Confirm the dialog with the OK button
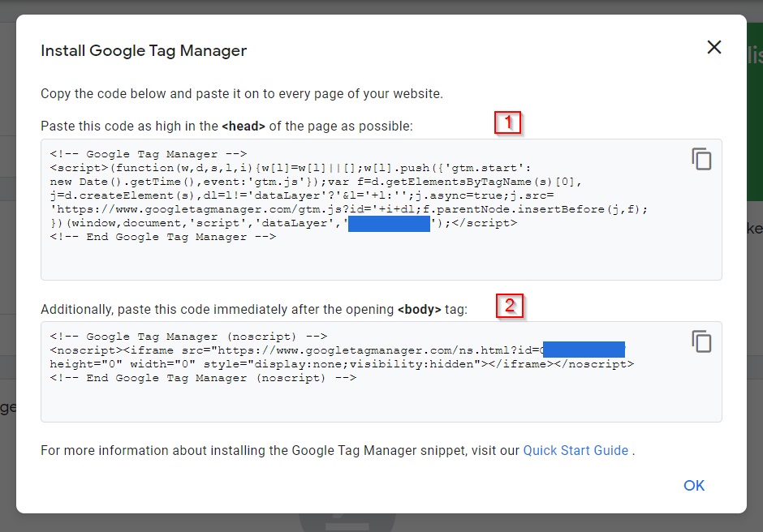 point(694,485)
